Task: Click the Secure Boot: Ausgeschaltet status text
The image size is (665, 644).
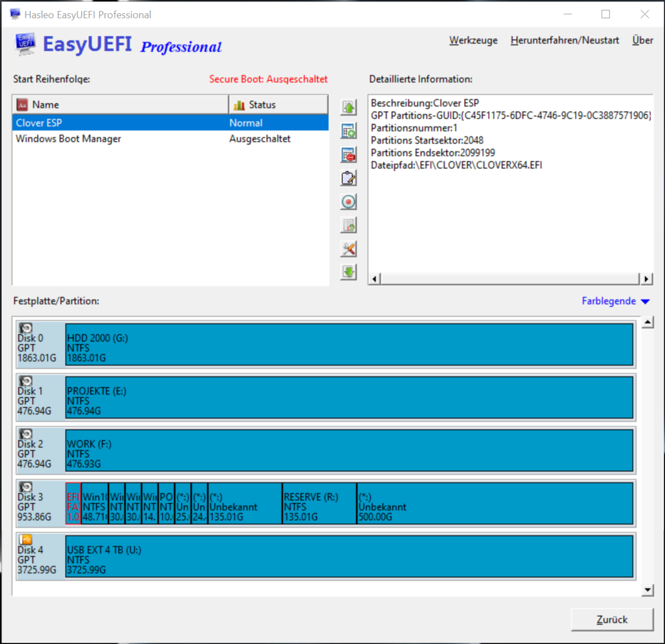Action: click(268, 79)
